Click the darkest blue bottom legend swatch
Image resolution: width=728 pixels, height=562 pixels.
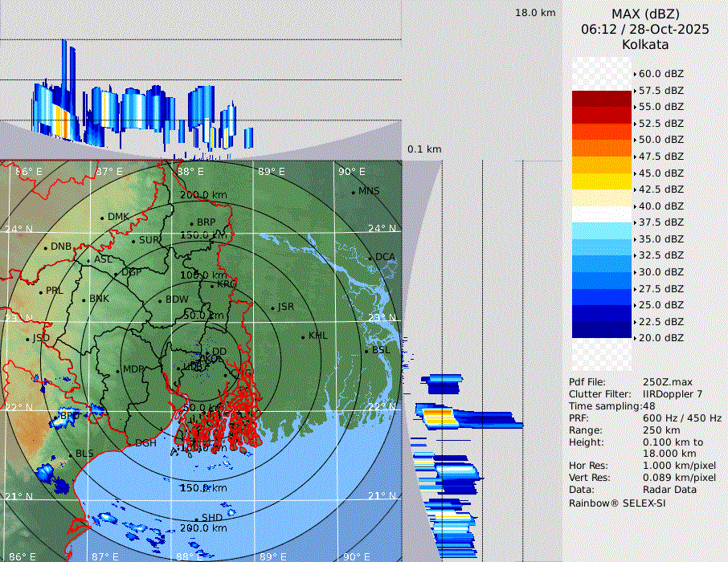coord(602,330)
